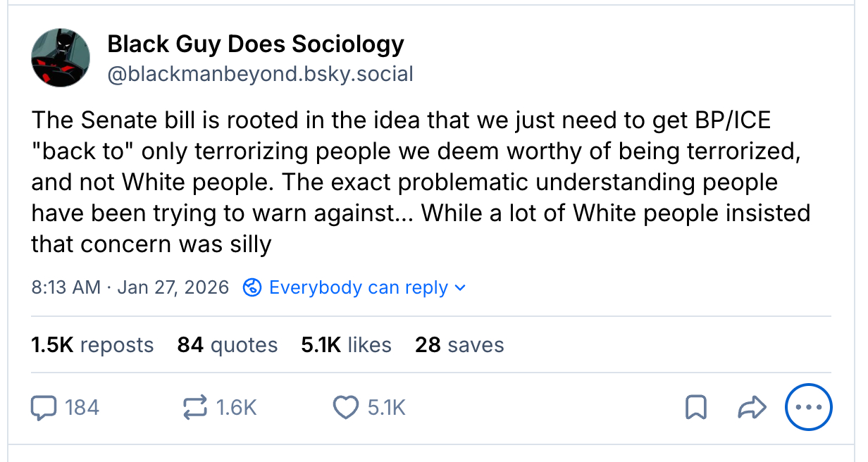This screenshot has width=868, height=462.
Task: Expand the reply settings chevron
Action: pos(460,287)
